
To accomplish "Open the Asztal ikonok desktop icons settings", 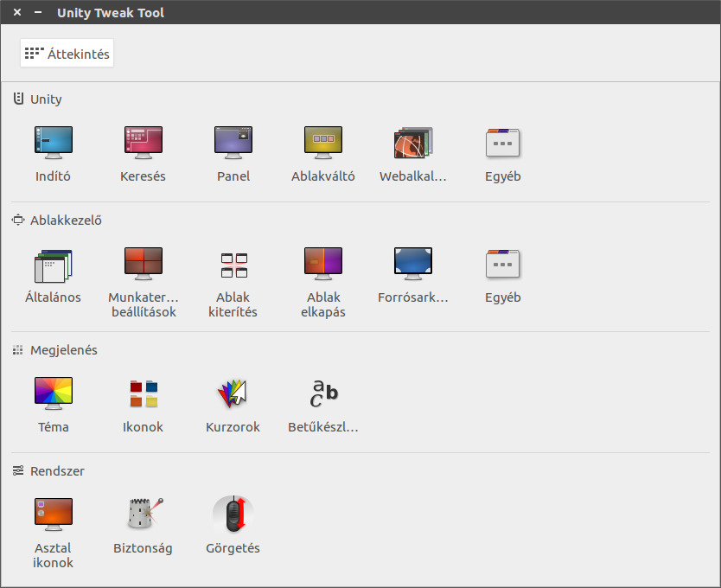I will click(54, 533).
